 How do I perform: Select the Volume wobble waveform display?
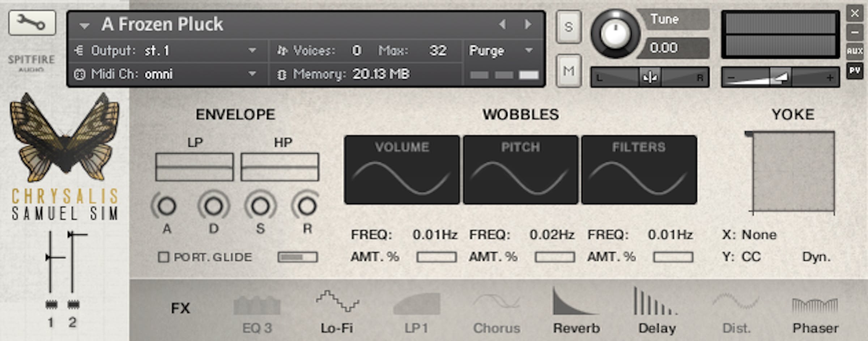(402, 170)
